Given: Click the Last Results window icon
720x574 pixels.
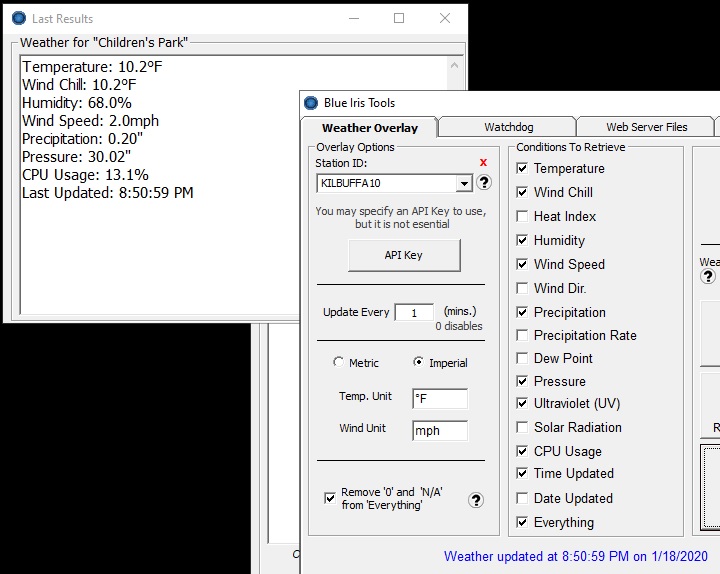Looking at the screenshot, I should (x=19, y=18).
